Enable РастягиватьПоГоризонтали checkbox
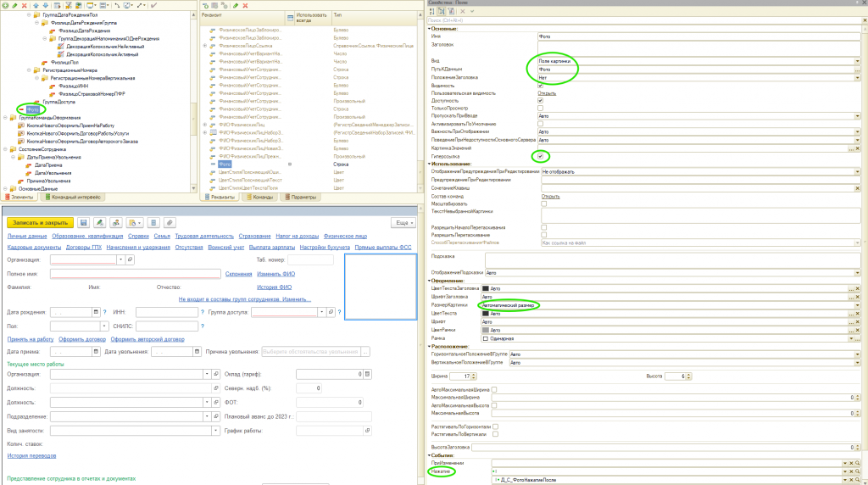 (495, 426)
